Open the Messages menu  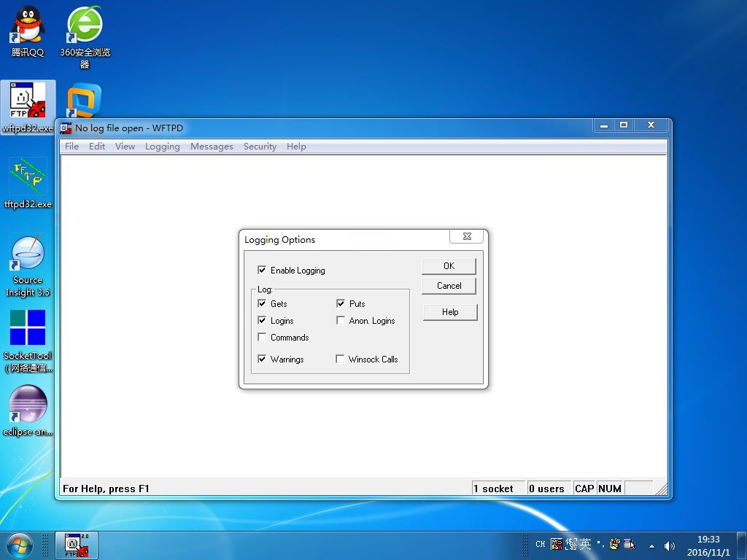coord(212,146)
